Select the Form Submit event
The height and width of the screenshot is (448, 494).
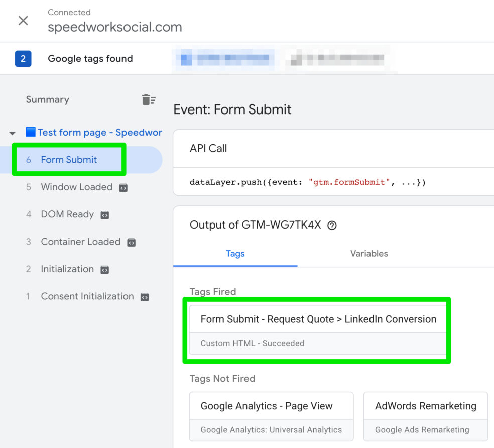pyautogui.click(x=69, y=160)
